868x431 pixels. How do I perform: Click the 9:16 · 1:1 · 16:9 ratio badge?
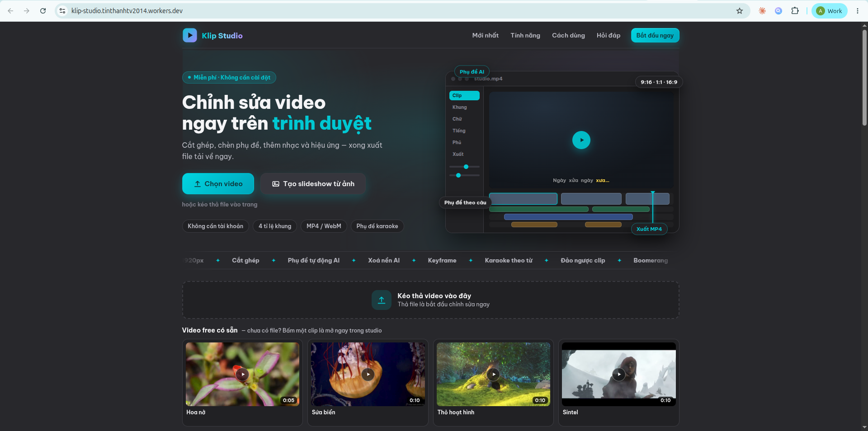pos(659,82)
